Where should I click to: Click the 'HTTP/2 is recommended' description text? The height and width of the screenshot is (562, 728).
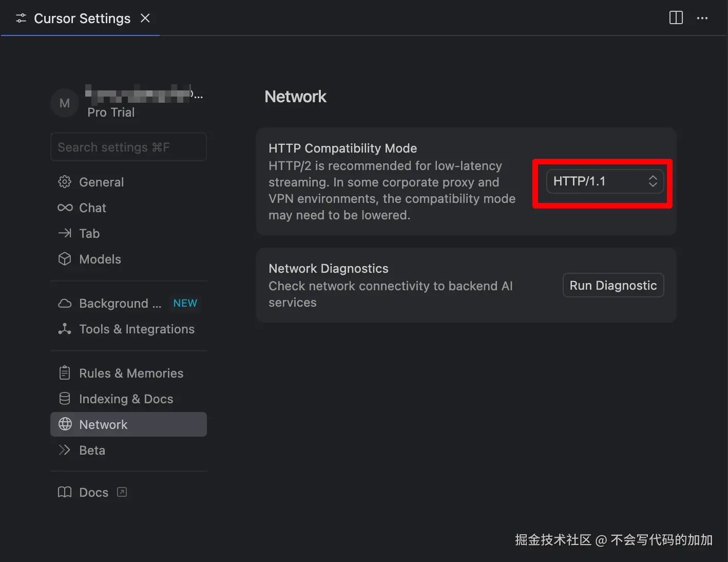392,190
